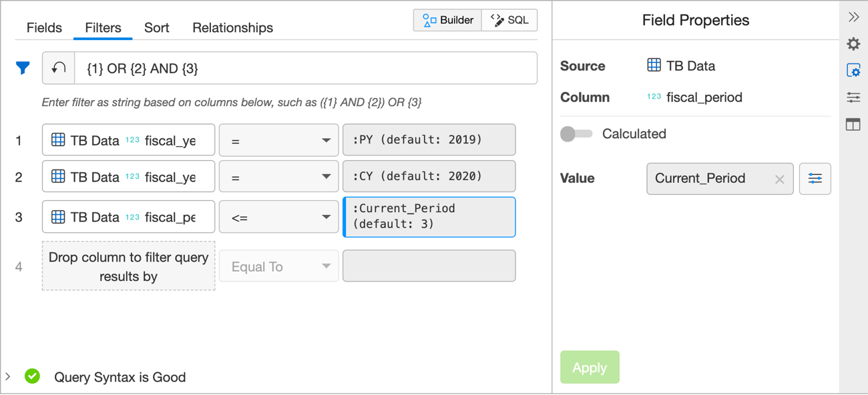Click the :Current_Period value field in row 3
Image resolution: width=868 pixels, height=395 pixels.
(x=429, y=217)
